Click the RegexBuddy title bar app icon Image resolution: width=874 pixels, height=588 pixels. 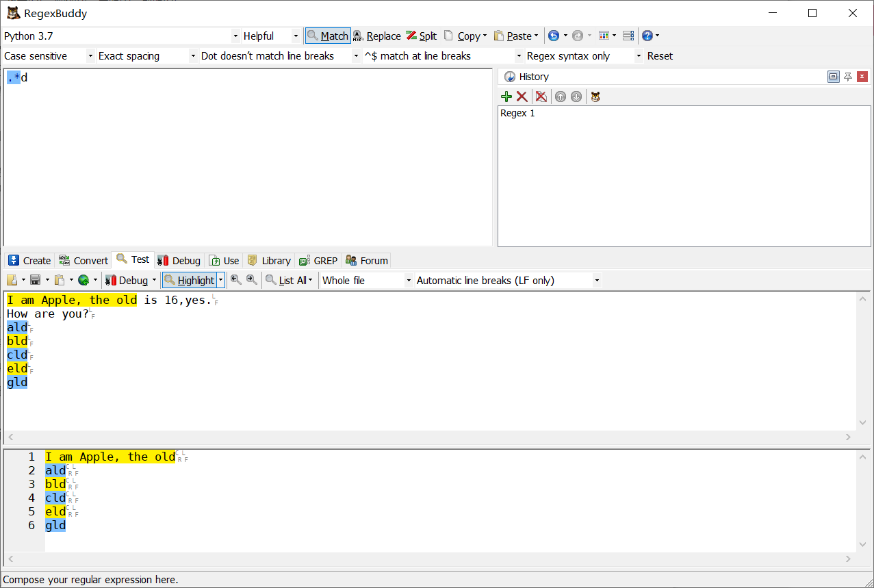click(13, 13)
